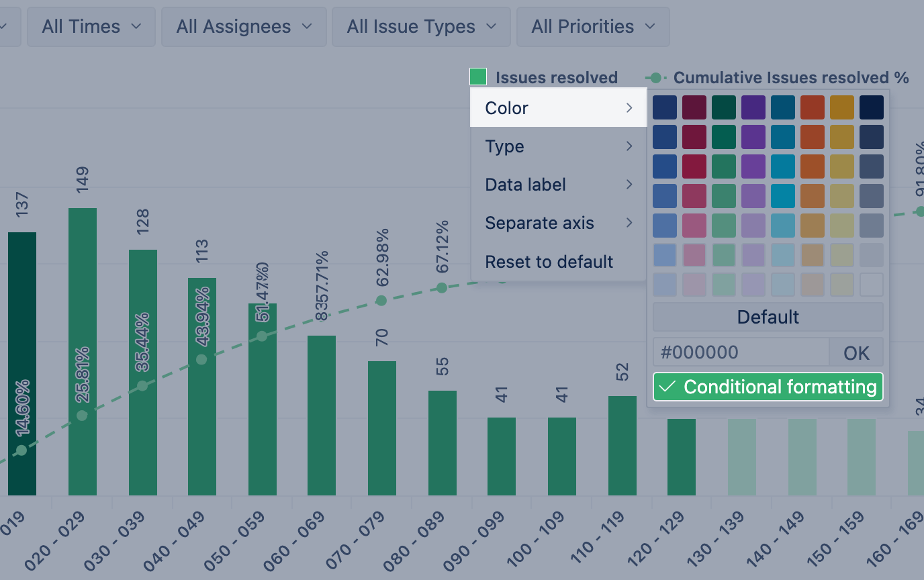Expand the All Issue Types dropdown
Screen dimensions: 924x580
(x=421, y=27)
